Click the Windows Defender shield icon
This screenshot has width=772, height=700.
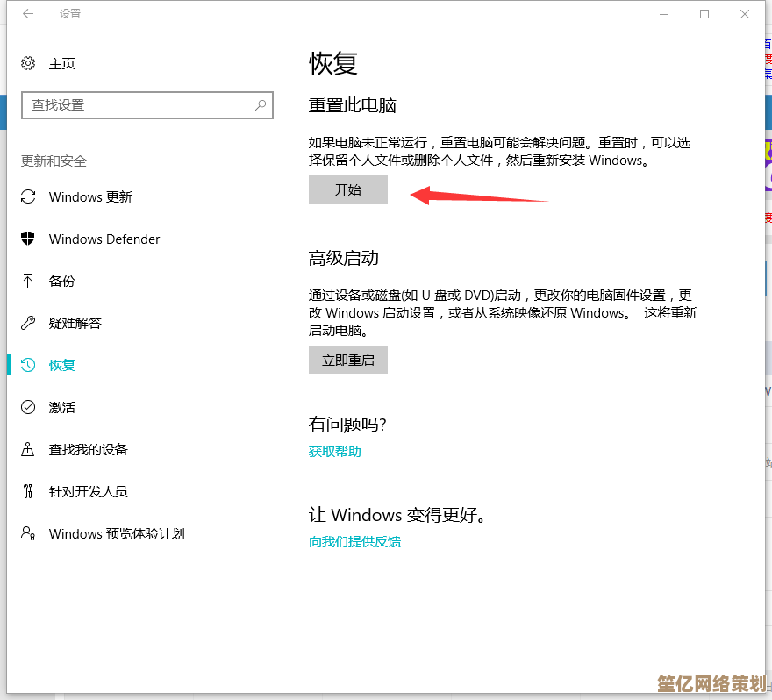tap(28, 239)
